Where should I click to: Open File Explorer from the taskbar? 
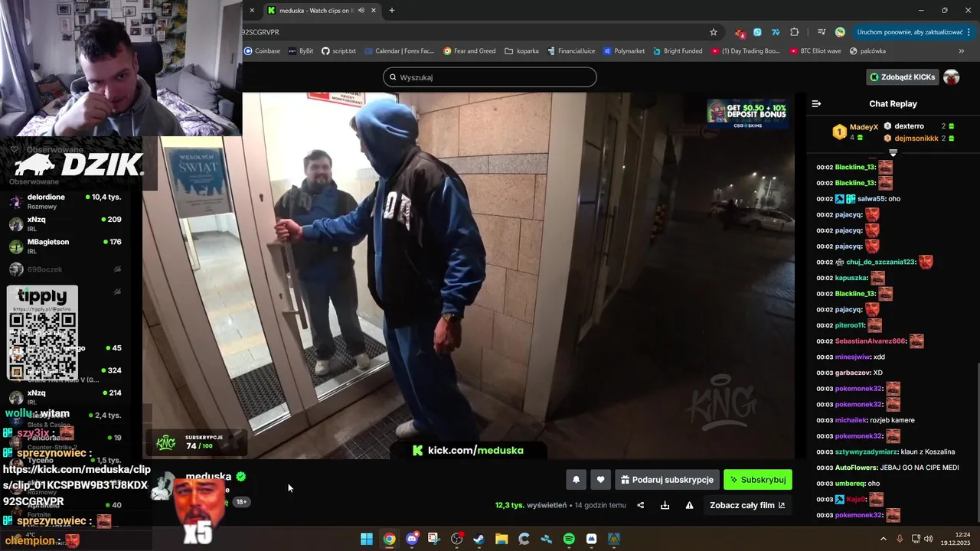[x=501, y=539]
